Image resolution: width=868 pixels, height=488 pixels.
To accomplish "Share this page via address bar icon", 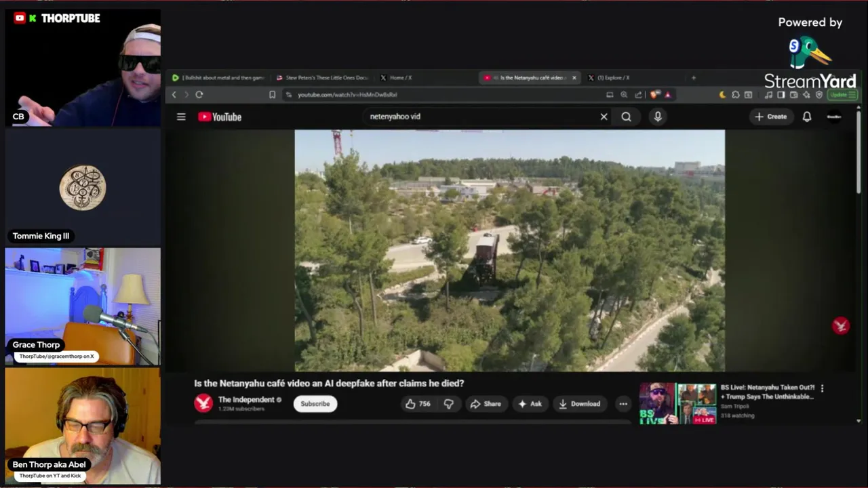I will [x=638, y=95].
